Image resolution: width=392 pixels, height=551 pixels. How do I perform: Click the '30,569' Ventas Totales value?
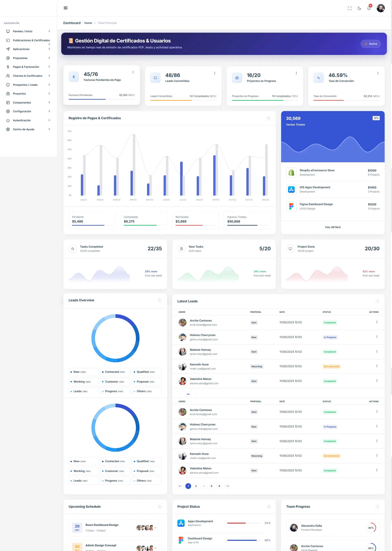coord(293,118)
